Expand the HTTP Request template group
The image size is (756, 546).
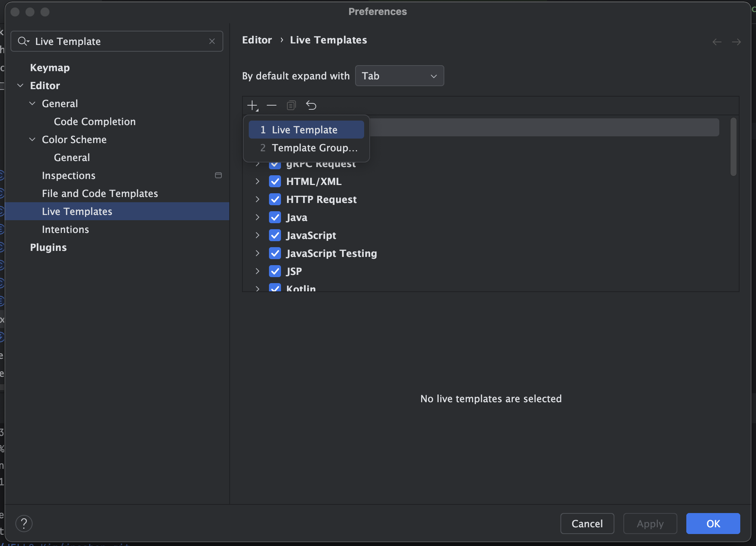[x=257, y=200]
